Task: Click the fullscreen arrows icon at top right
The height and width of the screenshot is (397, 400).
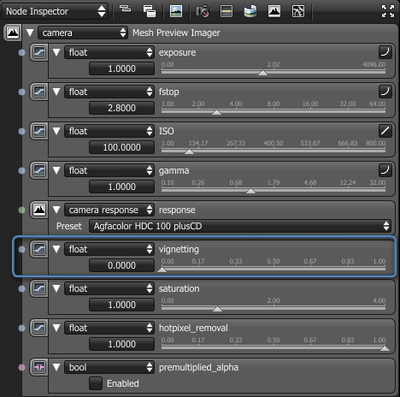Action: (x=388, y=11)
